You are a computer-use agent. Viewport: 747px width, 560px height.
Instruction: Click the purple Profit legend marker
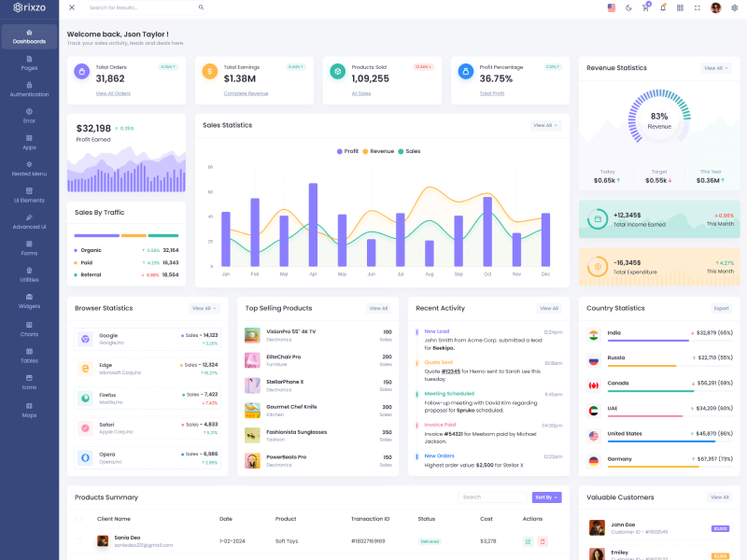tap(340, 151)
